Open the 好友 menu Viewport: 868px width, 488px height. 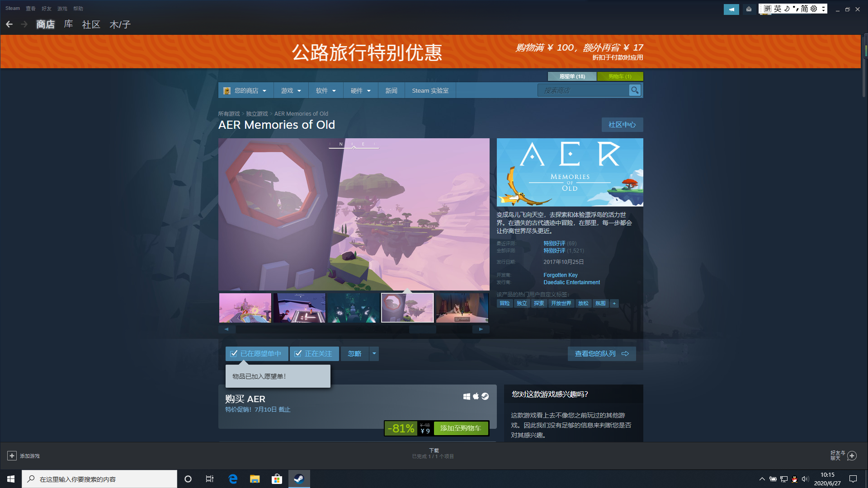coord(47,9)
